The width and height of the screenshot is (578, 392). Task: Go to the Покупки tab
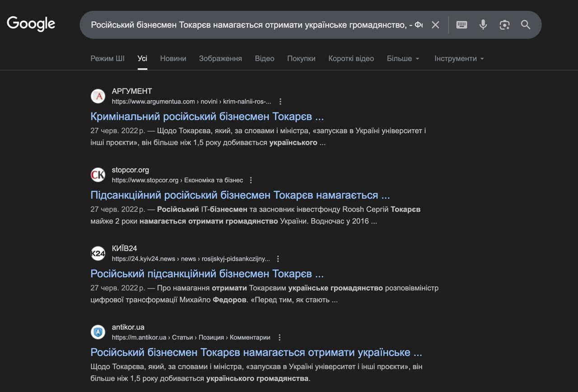click(x=301, y=58)
